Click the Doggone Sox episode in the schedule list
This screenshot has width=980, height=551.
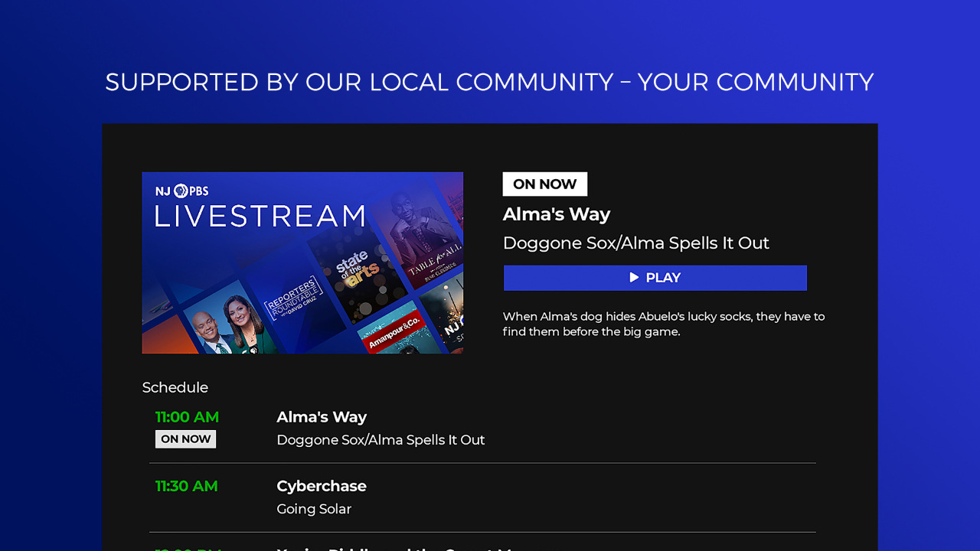tap(381, 440)
